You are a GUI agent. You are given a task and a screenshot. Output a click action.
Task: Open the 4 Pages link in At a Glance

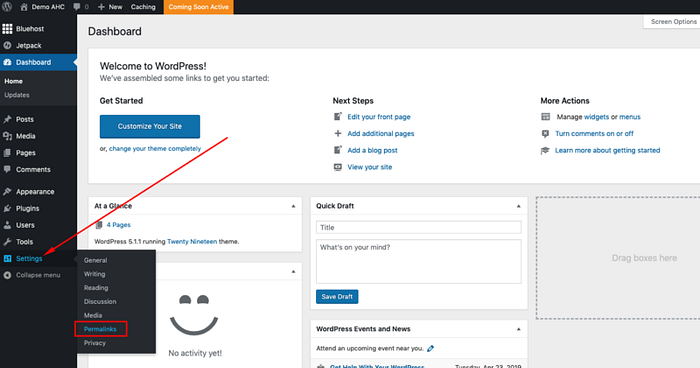point(118,225)
